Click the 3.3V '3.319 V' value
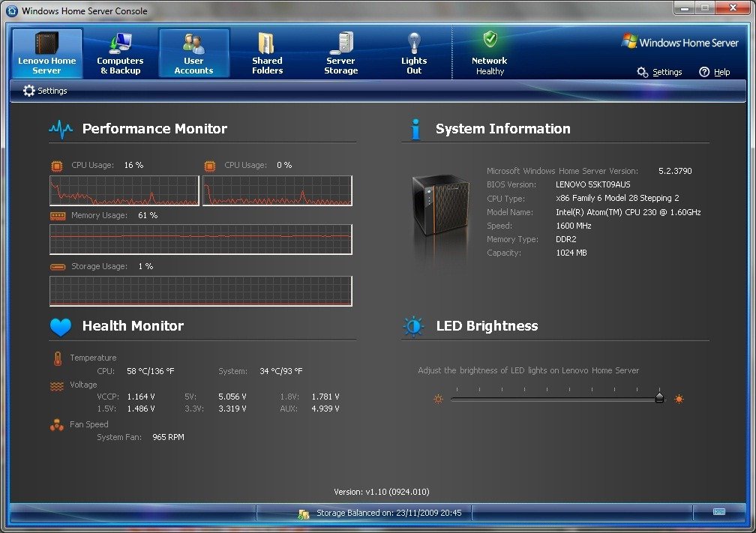This screenshot has height=533, width=756. tap(232, 409)
